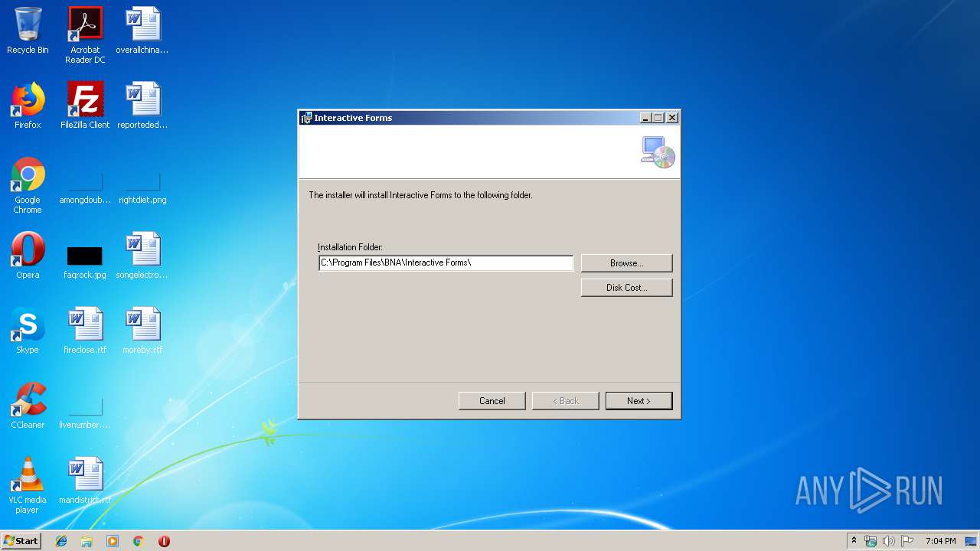Open the Action Center flag icon
Screen dimensions: 980x551
(907, 541)
